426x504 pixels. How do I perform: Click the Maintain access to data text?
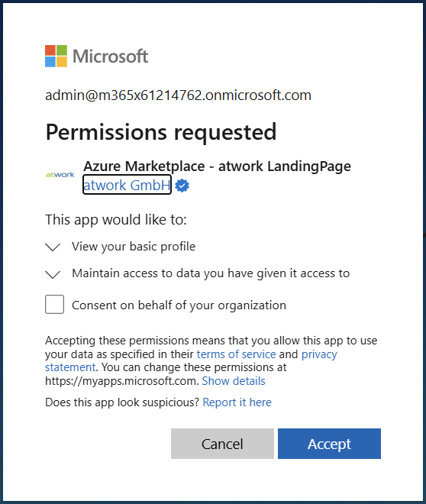point(211,273)
